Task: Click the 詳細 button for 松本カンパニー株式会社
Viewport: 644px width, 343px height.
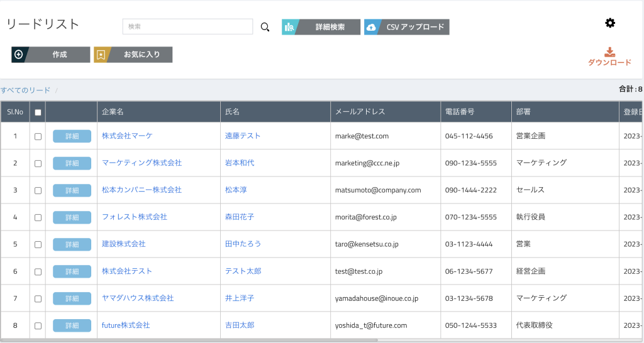Action: point(72,190)
